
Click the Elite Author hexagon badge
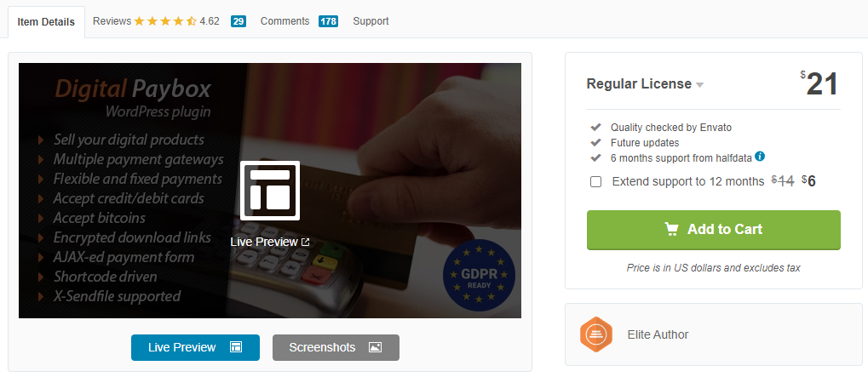(x=595, y=334)
